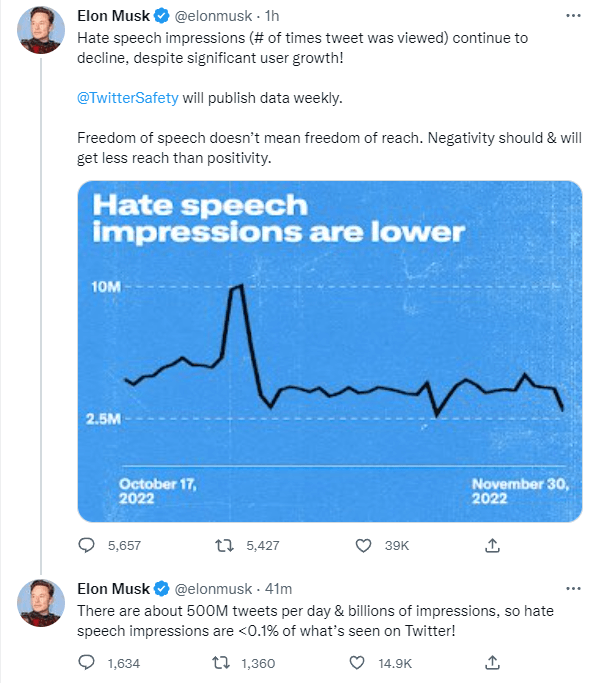Click Elon Musk's avatar on the first tweet
The height and width of the screenshot is (683, 595).
pyautogui.click(x=41, y=30)
